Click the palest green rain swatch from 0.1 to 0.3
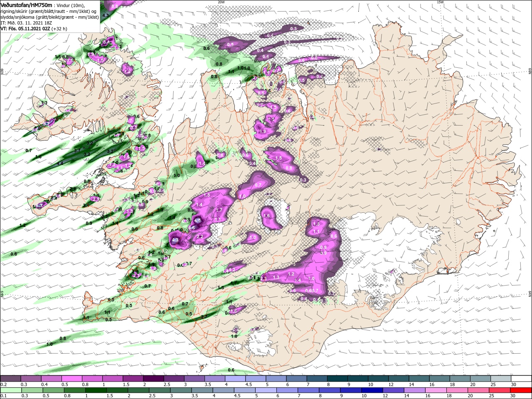This screenshot has height=399, width=532. coord(11,390)
